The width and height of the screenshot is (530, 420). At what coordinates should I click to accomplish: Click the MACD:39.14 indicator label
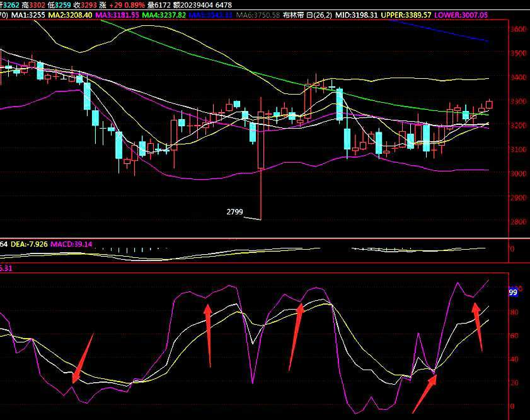coord(71,244)
